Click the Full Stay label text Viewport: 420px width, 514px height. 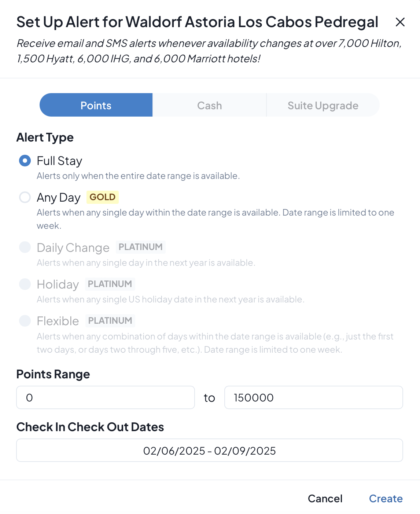click(x=59, y=161)
